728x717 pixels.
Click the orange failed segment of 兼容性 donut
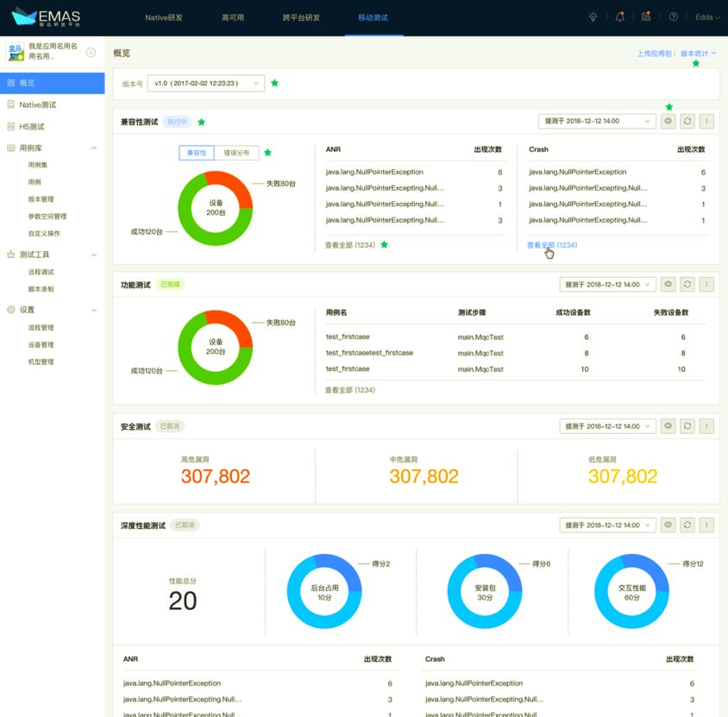click(x=231, y=185)
